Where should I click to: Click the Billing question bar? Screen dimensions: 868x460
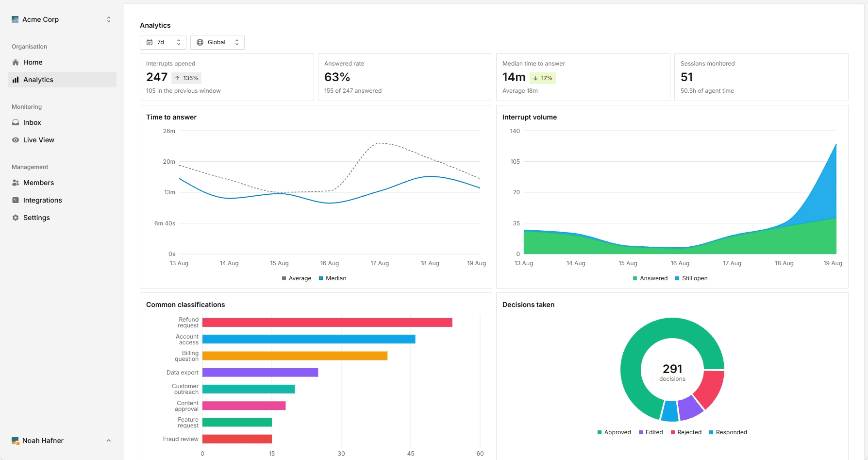pyautogui.click(x=295, y=356)
